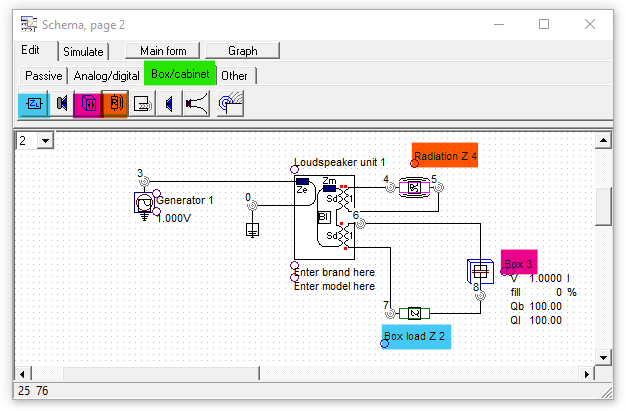Switch to the Passive tab
The width and height of the screenshot is (626, 411).
coord(44,75)
